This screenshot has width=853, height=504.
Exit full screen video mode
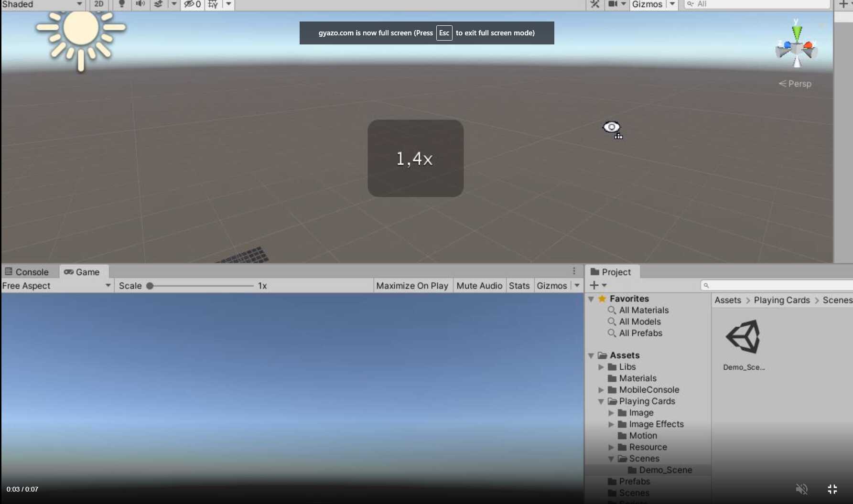coord(832,489)
